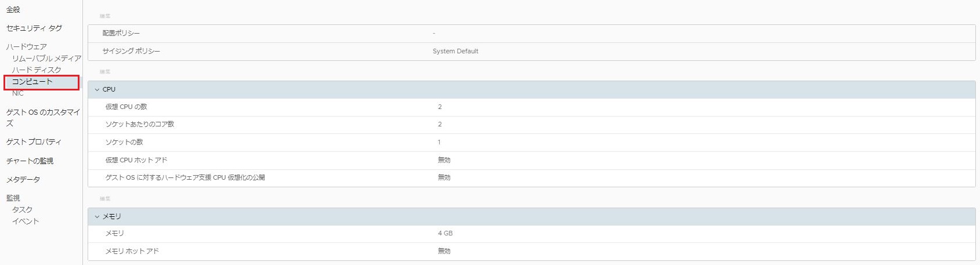980x265 pixels.
Task: Click the 編集 link for the CPU section
Action: (105, 72)
